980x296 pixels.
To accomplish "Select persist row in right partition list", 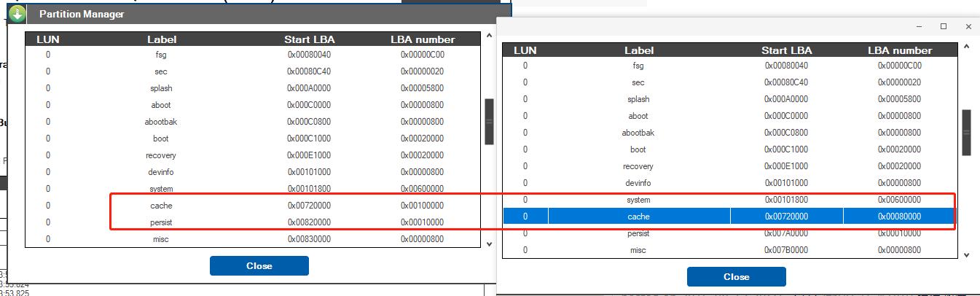I will (x=730, y=233).
